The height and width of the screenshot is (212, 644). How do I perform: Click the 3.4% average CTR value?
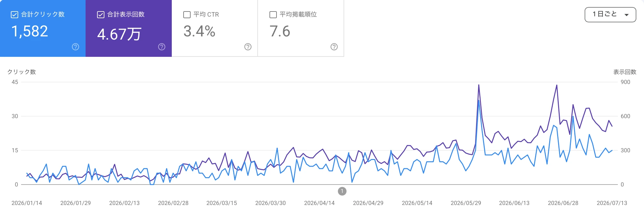[x=199, y=31]
